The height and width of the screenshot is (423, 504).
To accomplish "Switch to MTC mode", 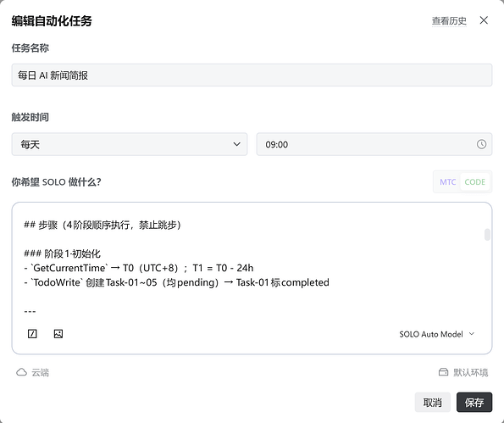I will [447, 182].
